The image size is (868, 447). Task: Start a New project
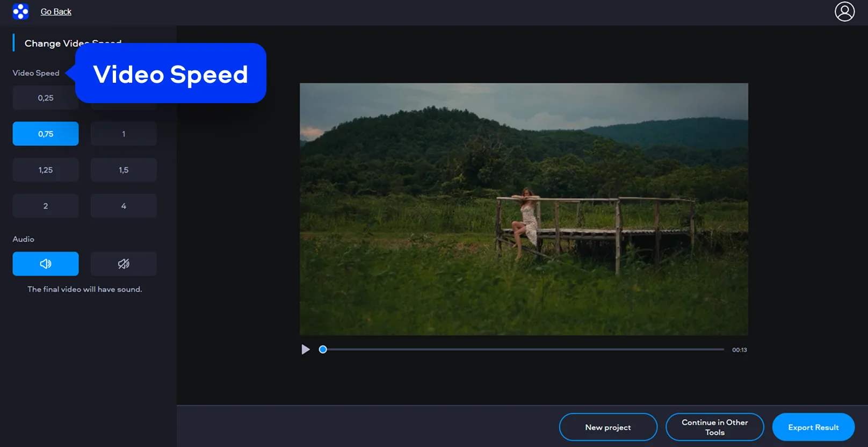click(x=608, y=427)
